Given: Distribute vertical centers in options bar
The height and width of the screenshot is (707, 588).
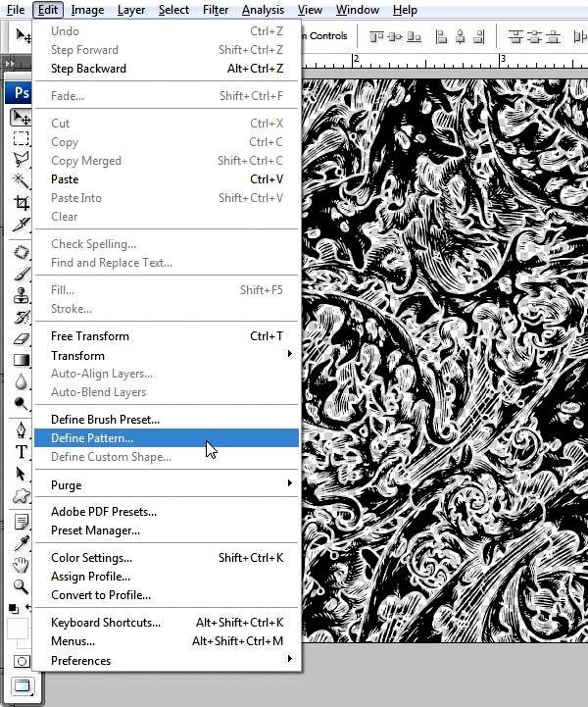Looking at the screenshot, I should 534,36.
